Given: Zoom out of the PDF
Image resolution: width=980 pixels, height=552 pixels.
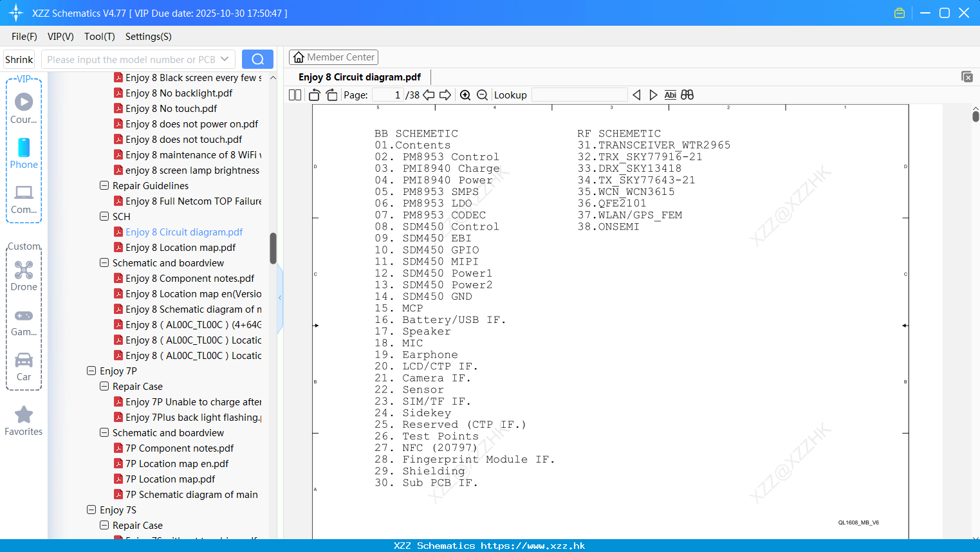Looking at the screenshot, I should coord(482,95).
